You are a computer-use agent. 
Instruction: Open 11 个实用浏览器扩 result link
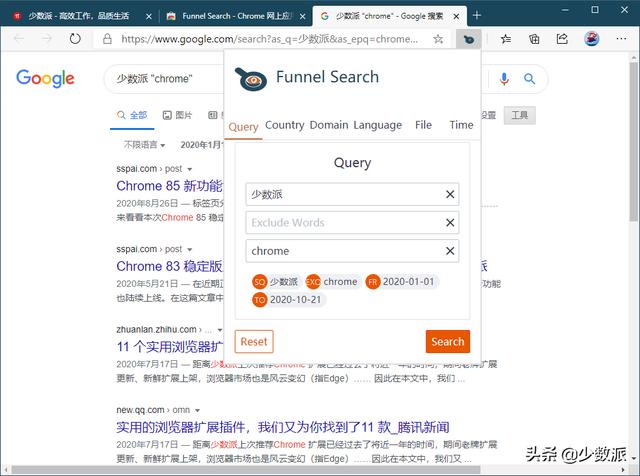tap(170, 347)
